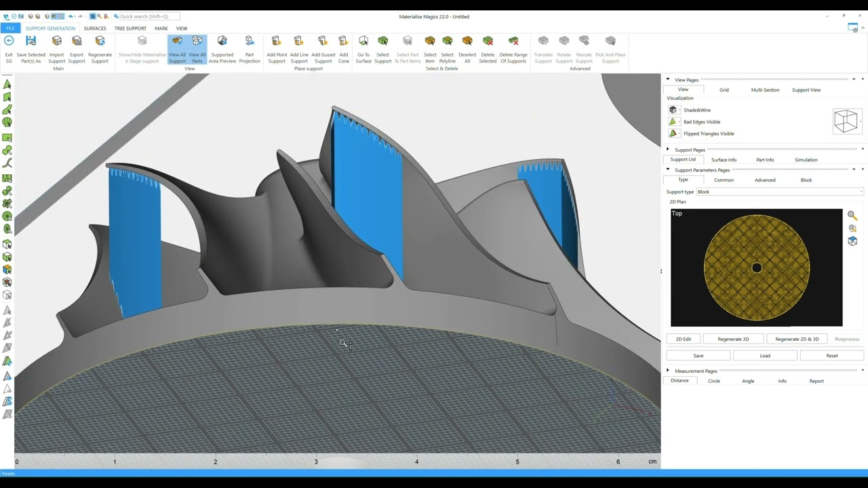Click Go To Surface
This screenshot has height=488, width=868.
coord(363,50)
